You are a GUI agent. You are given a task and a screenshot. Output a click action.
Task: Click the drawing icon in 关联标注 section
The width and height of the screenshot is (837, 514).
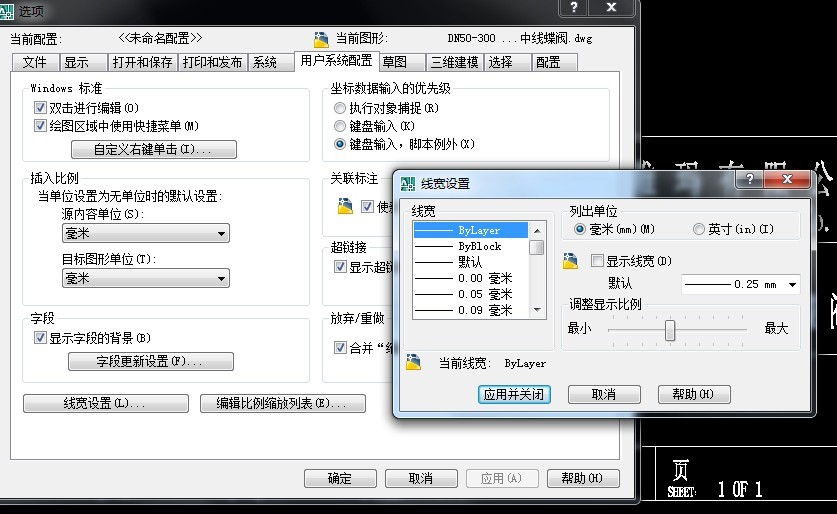[x=345, y=206]
